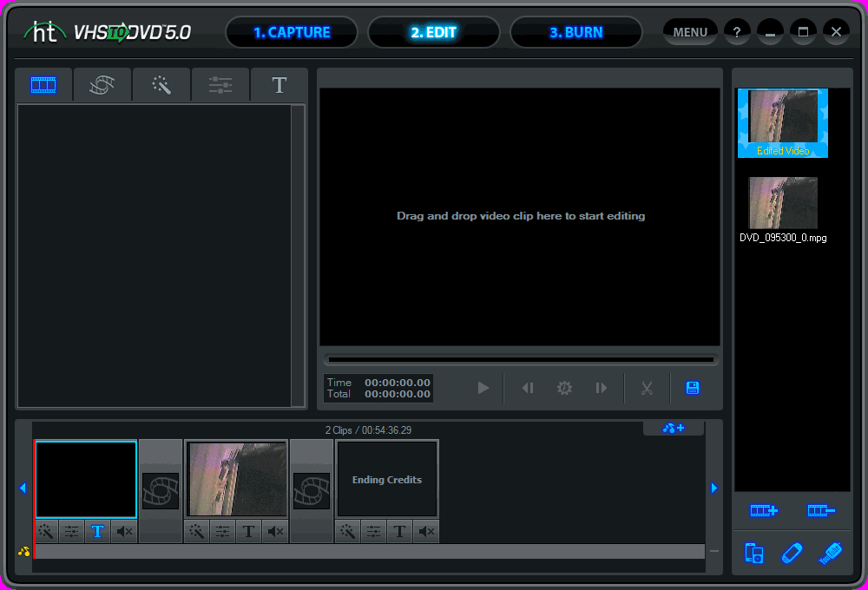Select the black first clip in timeline

tap(86, 479)
